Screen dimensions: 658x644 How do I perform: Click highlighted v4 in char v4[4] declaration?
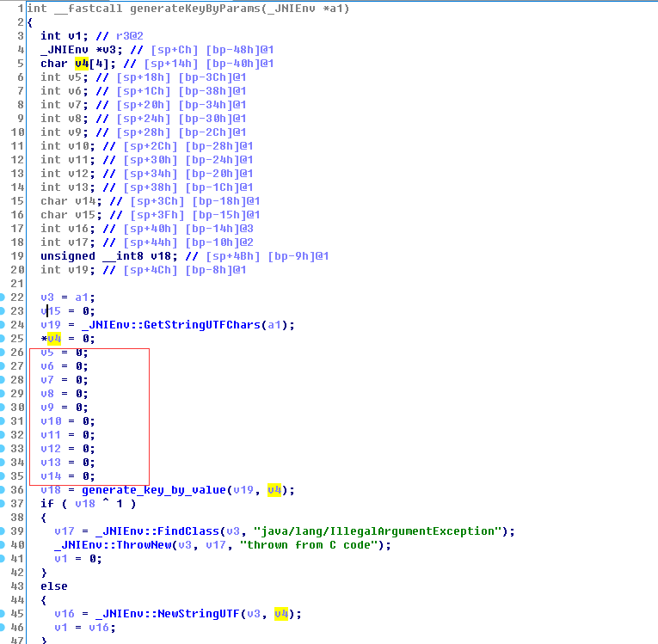[82, 64]
